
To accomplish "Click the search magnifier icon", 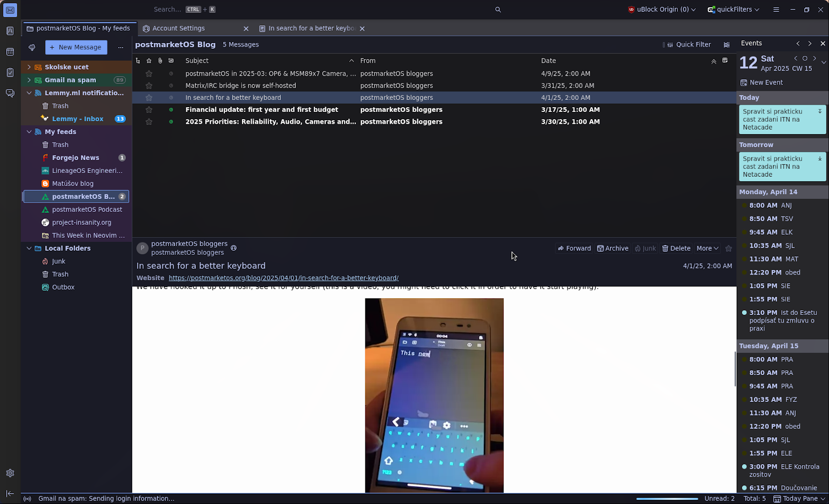I will click(x=498, y=9).
